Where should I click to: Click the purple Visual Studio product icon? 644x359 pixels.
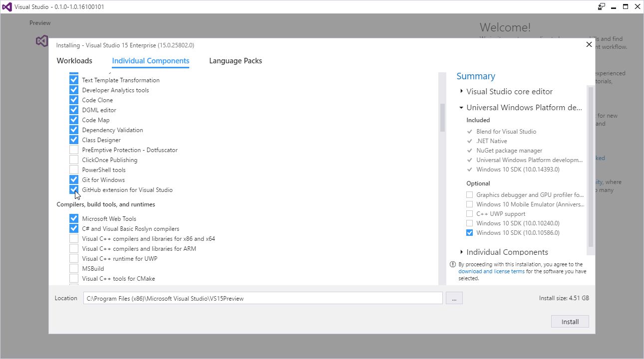point(42,41)
